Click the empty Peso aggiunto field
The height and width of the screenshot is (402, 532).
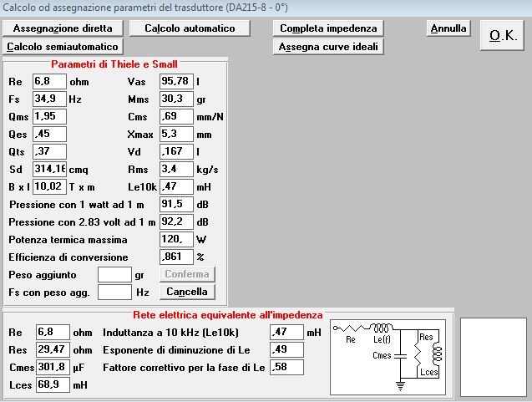[x=114, y=274]
